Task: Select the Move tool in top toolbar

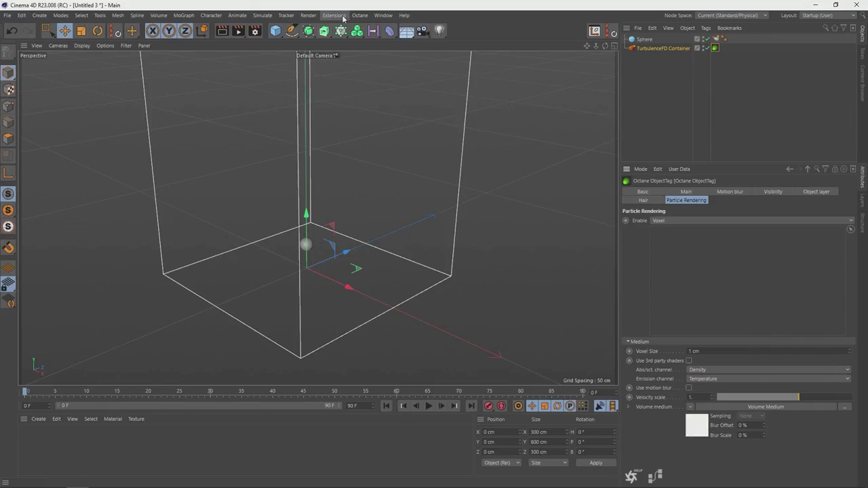Action: 64,30
